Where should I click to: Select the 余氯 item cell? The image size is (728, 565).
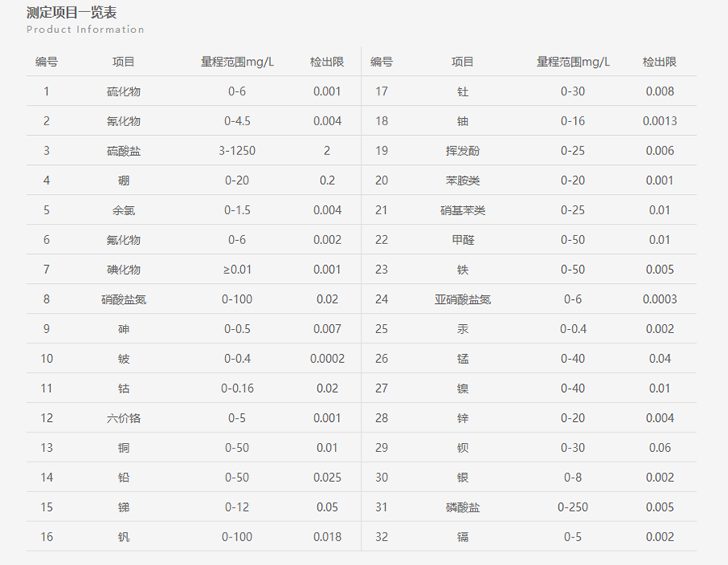pyautogui.click(x=124, y=210)
